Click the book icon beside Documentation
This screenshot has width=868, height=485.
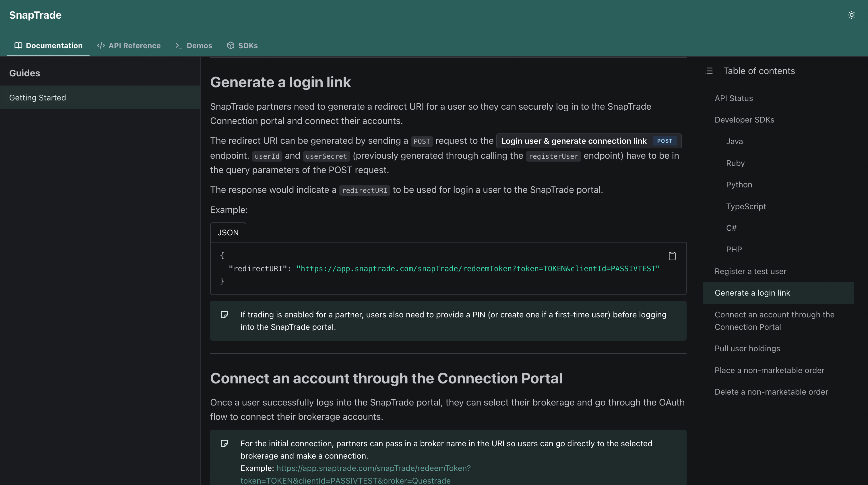(18, 45)
